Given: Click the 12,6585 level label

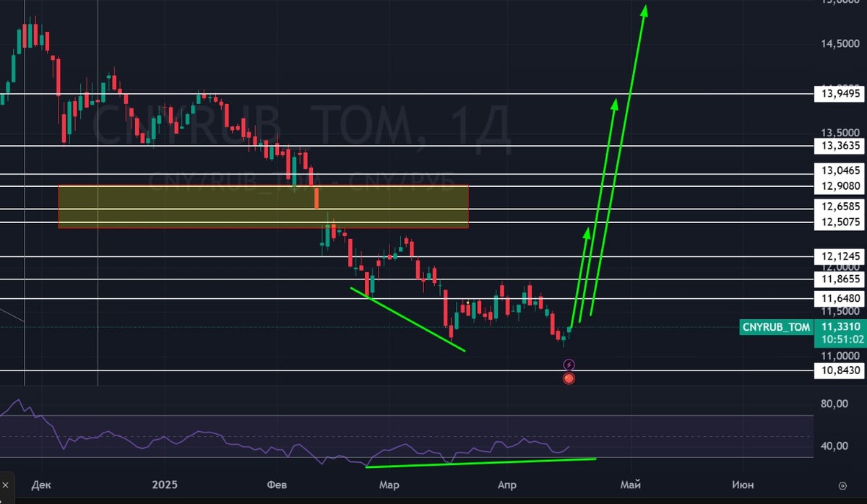Looking at the screenshot, I should pos(841,207).
